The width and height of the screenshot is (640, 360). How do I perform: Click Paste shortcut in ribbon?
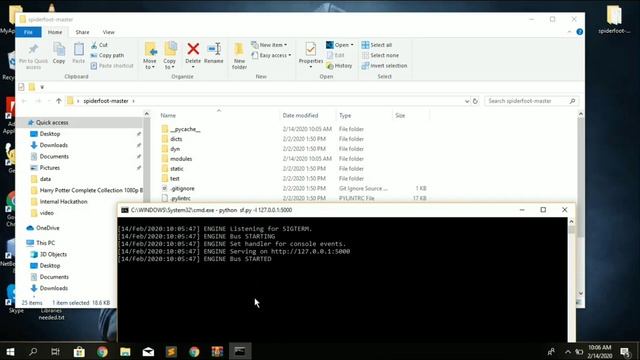click(112, 66)
